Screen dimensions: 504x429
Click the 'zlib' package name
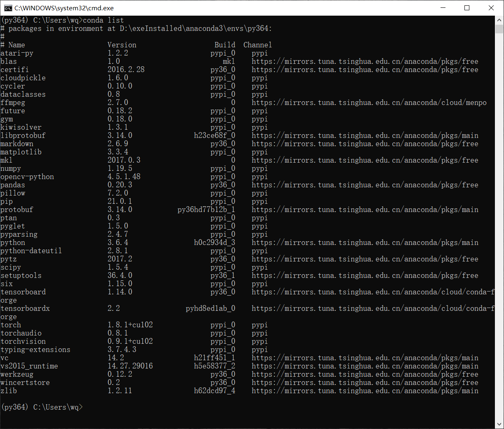[9, 391]
